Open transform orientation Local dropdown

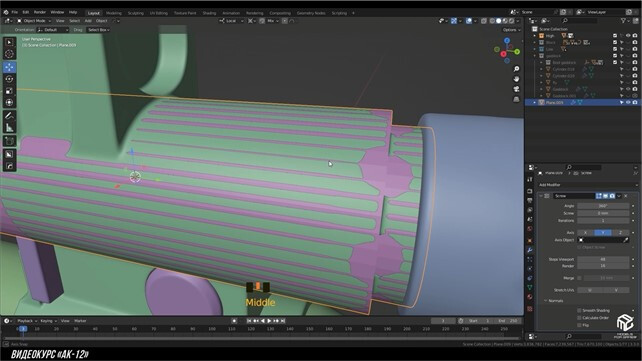coord(231,21)
